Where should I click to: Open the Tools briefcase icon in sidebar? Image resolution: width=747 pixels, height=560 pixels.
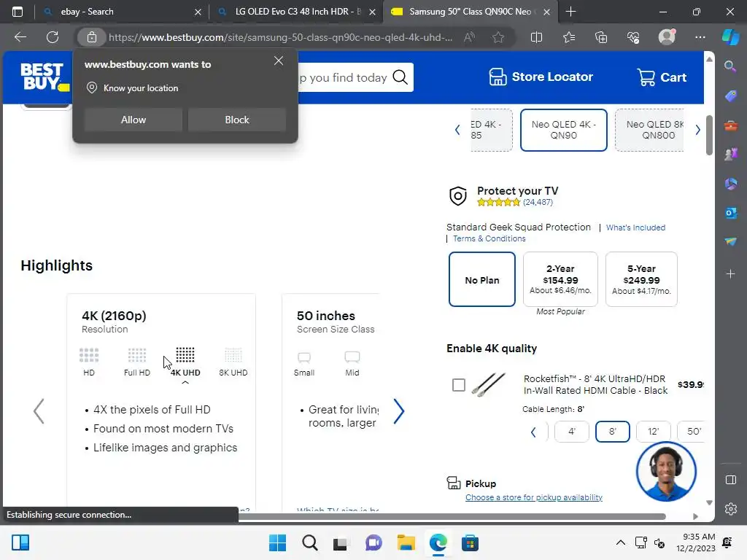point(730,125)
